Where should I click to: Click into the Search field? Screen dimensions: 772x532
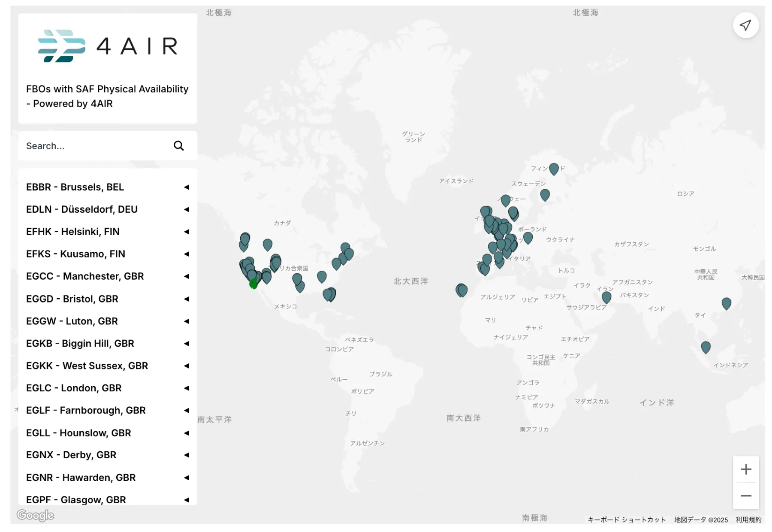click(94, 146)
